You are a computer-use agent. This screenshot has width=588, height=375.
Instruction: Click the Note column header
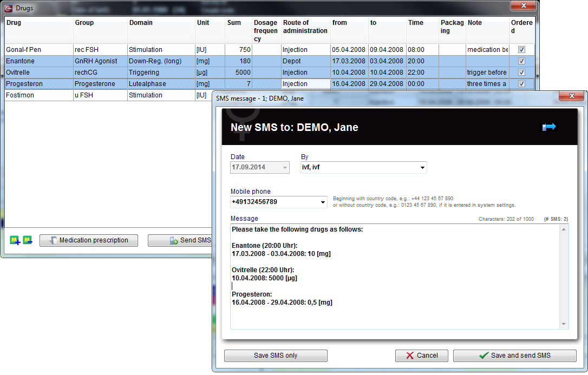[487, 30]
